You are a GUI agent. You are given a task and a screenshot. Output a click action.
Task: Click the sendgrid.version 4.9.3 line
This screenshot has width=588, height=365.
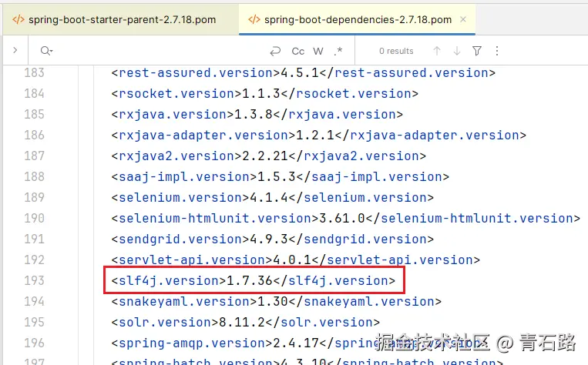(272, 239)
